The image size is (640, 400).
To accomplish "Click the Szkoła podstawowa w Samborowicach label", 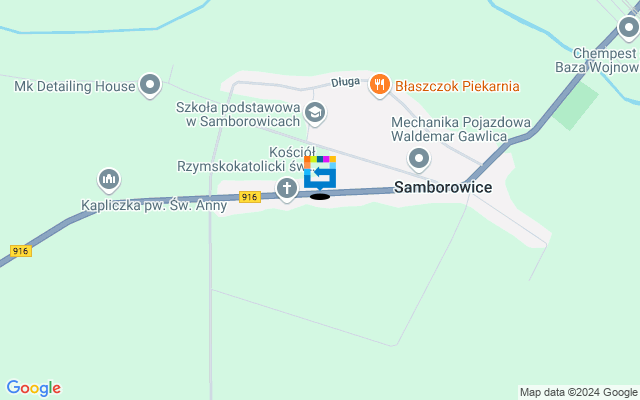I will click(239, 114).
